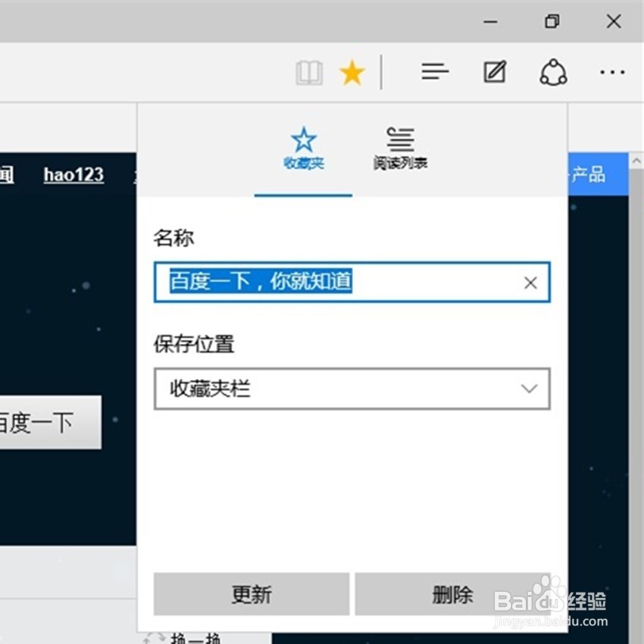Switch to 收藏夹 favorites tab
Viewport: 644px width, 644px height.
(x=304, y=148)
